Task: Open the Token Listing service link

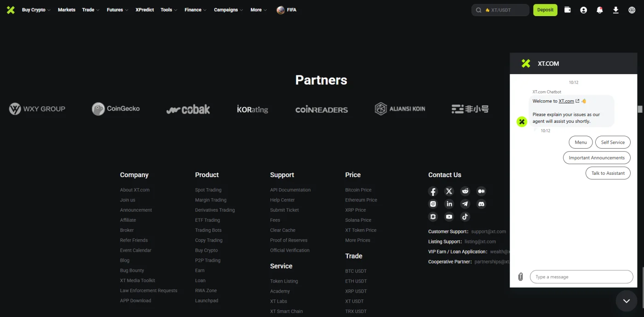Action: (284, 281)
